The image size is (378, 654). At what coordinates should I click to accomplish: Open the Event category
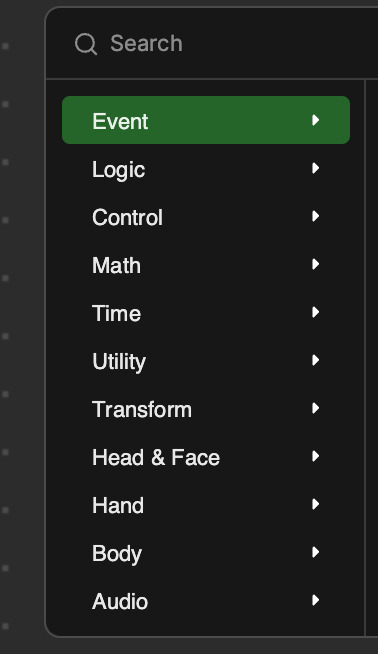(x=206, y=120)
